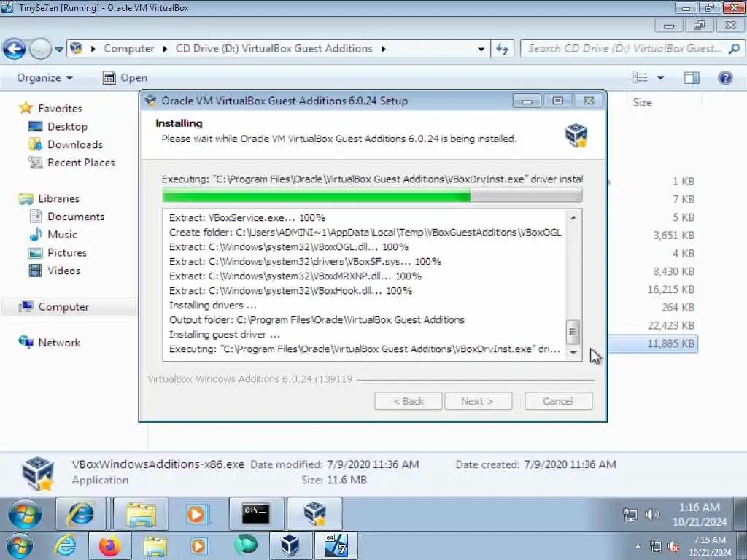Show hidden icons in host tray
The height and width of the screenshot is (560, 747).
[x=638, y=547]
